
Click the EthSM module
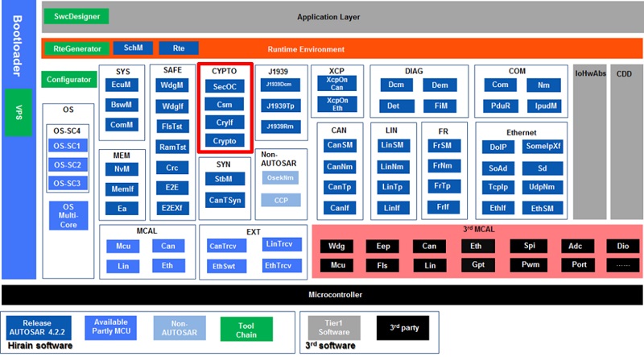click(x=543, y=209)
